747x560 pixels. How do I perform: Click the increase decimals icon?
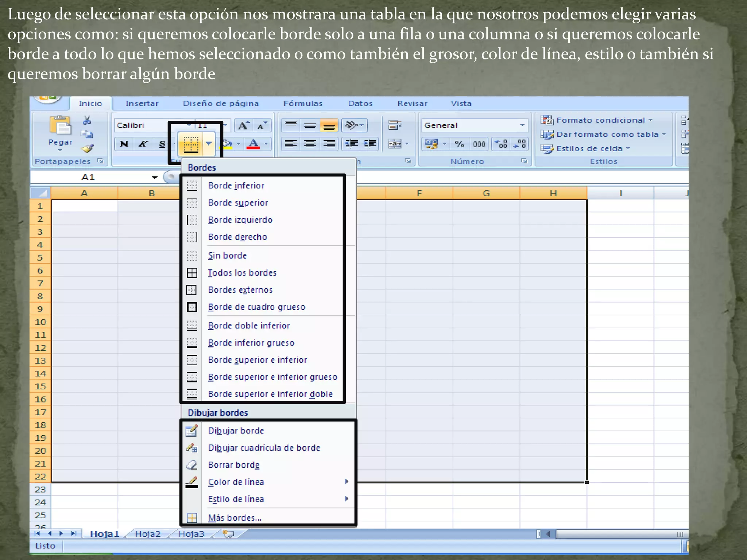point(501,144)
